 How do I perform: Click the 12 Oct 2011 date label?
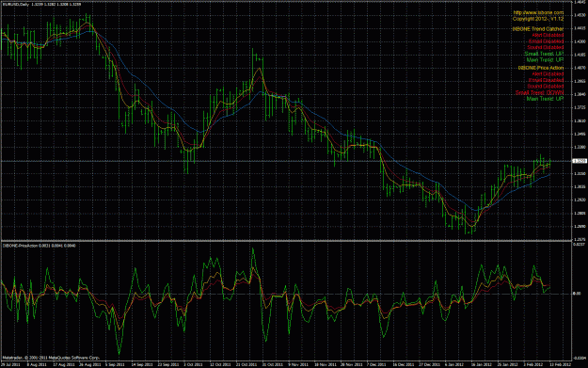pos(220,364)
